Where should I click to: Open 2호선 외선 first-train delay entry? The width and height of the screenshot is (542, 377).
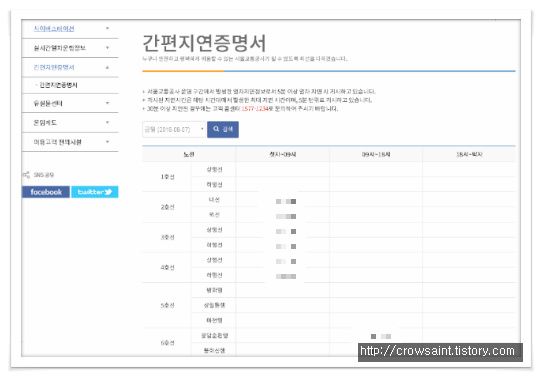(286, 217)
